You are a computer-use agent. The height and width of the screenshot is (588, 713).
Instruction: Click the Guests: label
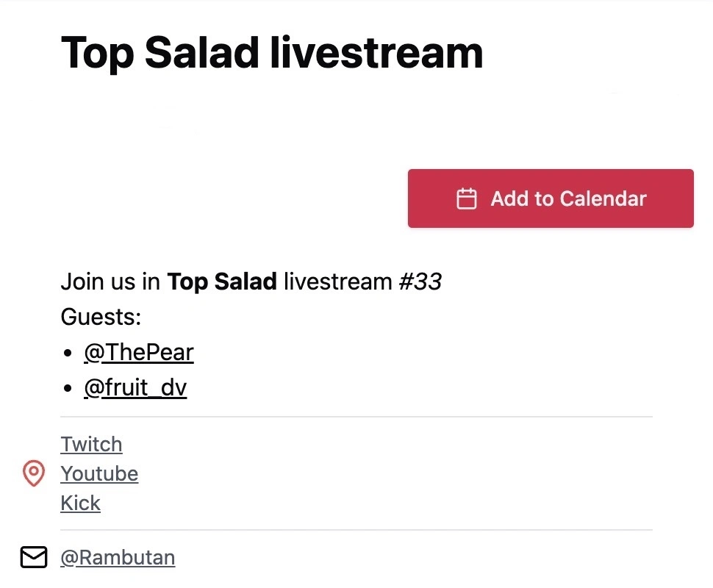click(101, 318)
